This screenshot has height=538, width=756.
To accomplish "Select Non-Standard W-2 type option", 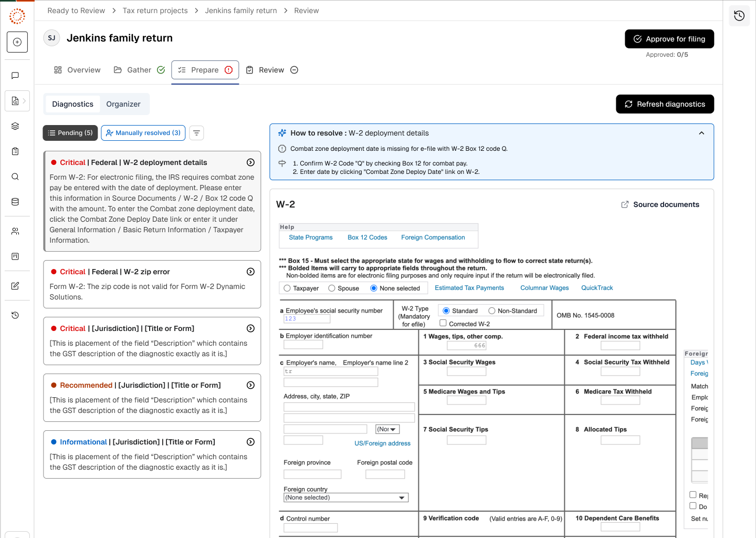I will click(492, 311).
